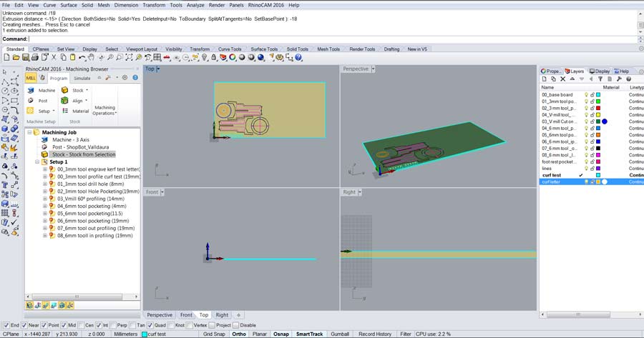Screen dimensions: 644x338
Task: Click Grid Snap in the status bar
Action: tap(214, 334)
